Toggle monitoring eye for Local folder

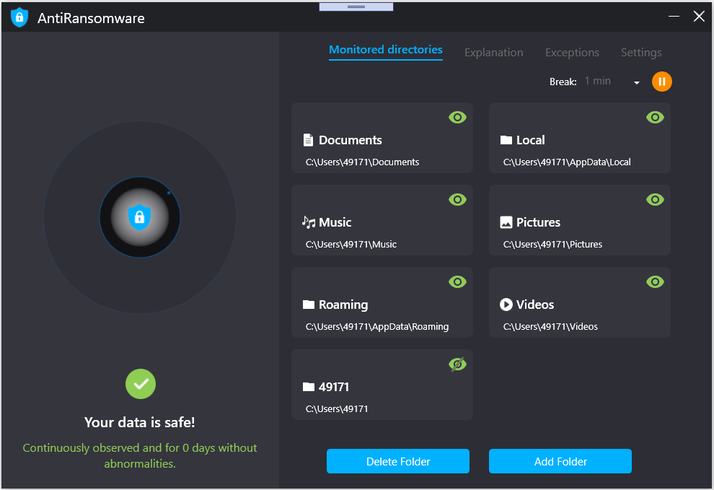(655, 117)
